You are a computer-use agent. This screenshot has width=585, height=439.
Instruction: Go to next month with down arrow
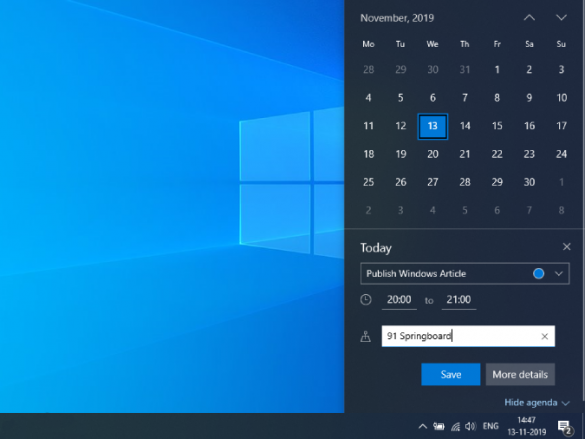(561, 18)
